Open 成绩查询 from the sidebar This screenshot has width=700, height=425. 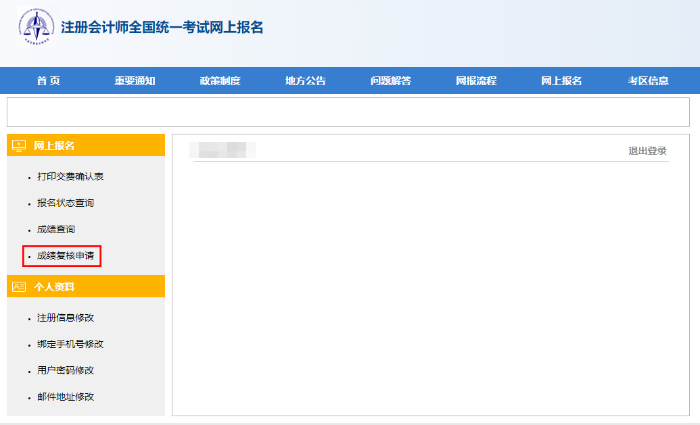56,230
